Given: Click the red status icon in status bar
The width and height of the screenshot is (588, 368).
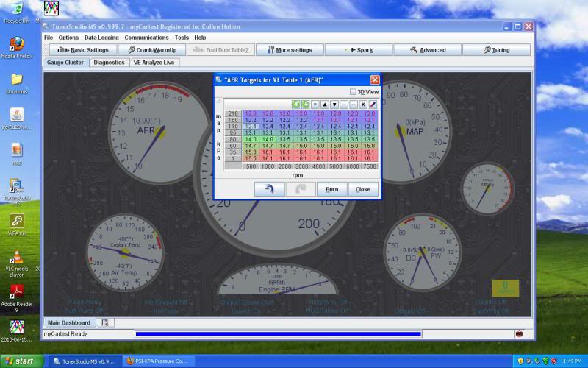Looking at the screenshot, I should (520, 333).
